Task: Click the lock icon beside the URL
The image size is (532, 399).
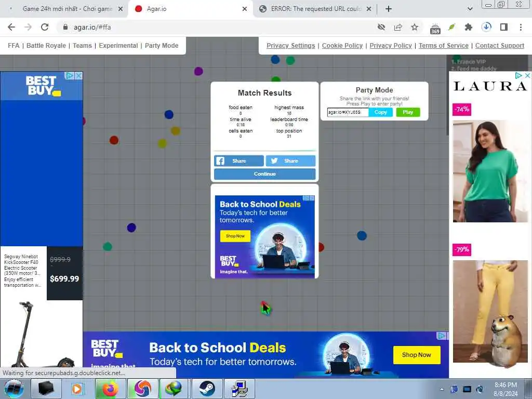Action: (65, 27)
